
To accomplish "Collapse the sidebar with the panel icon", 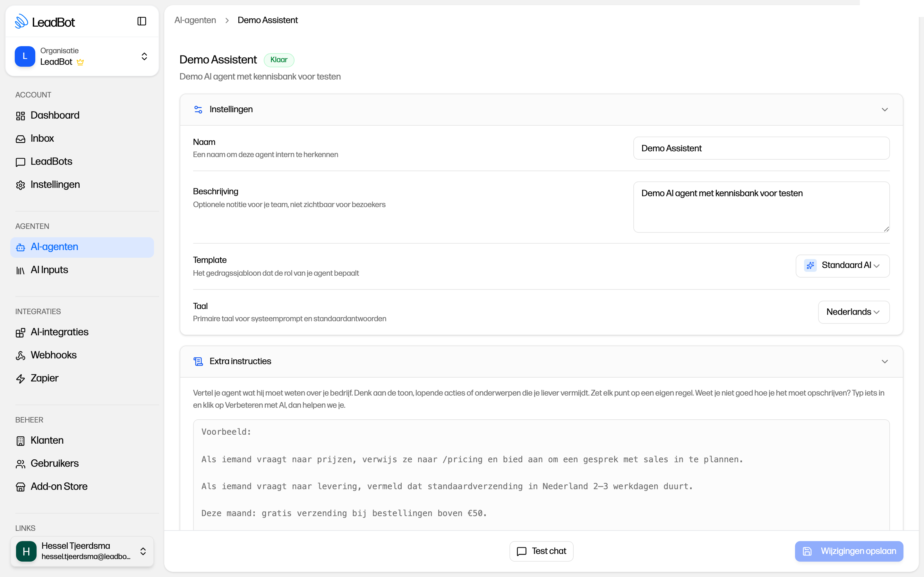I will pos(142,21).
